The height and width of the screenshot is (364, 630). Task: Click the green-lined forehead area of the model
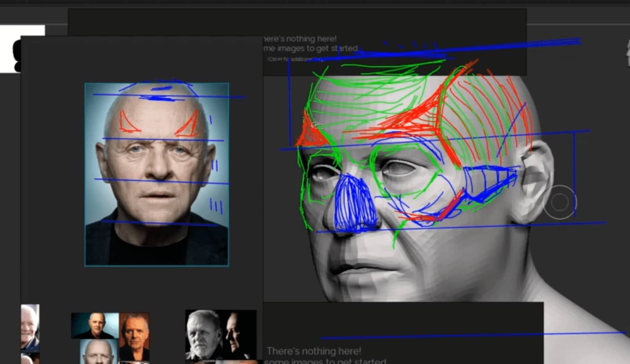(372, 96)
